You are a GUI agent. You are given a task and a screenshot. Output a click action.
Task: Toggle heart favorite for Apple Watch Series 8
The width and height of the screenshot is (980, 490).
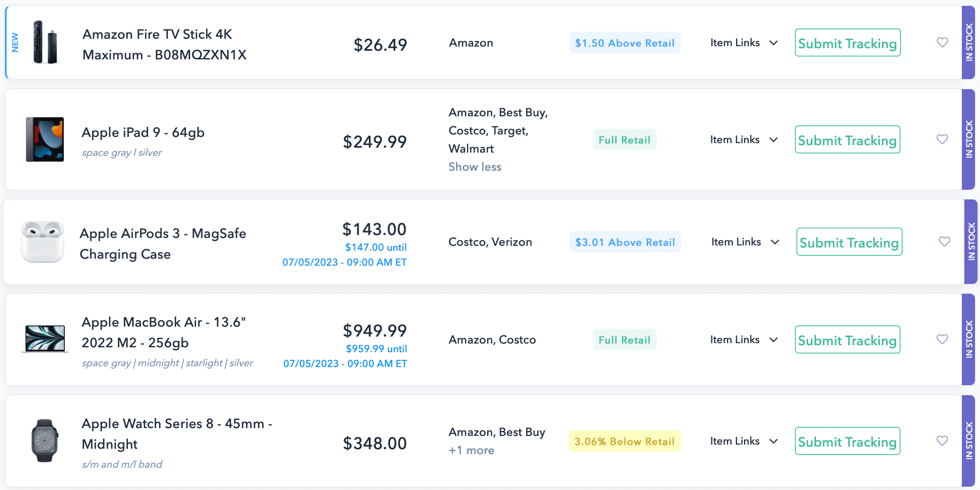coord(942,441)
